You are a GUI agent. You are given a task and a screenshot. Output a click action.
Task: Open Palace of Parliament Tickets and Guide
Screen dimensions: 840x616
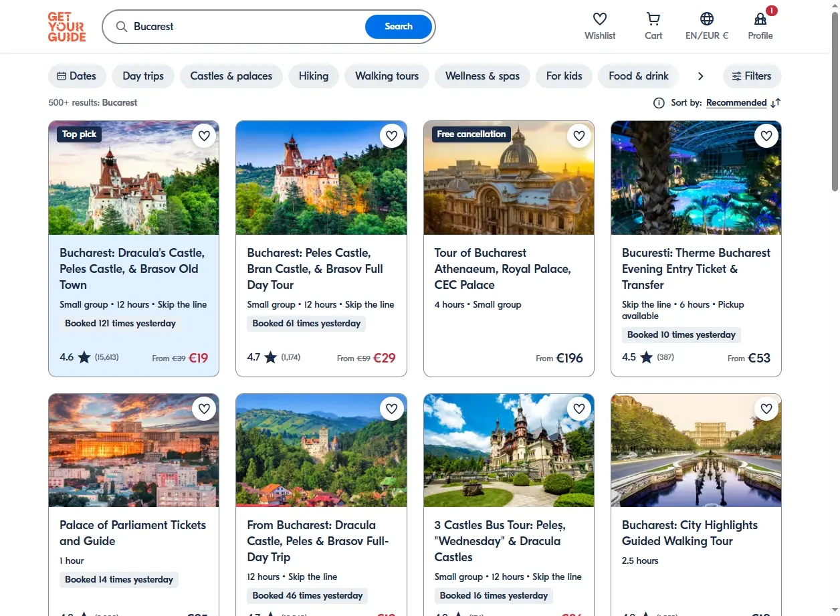(x=133, y=533)
